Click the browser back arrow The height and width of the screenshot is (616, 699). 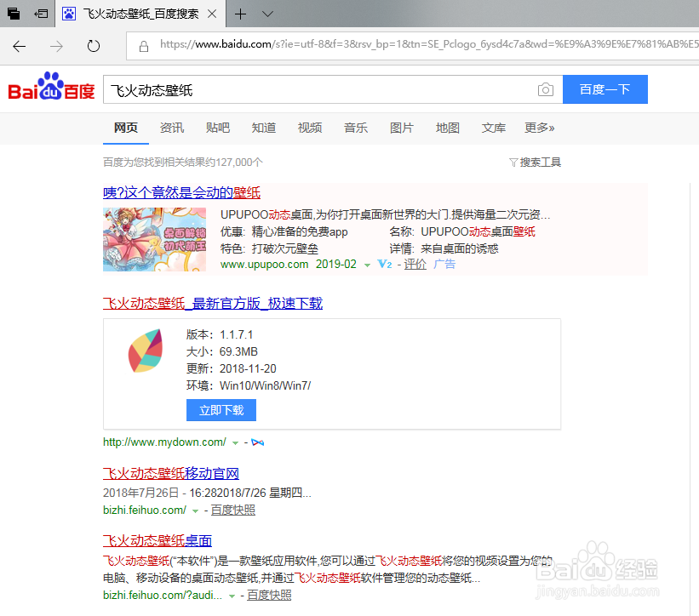pos(20,46)
